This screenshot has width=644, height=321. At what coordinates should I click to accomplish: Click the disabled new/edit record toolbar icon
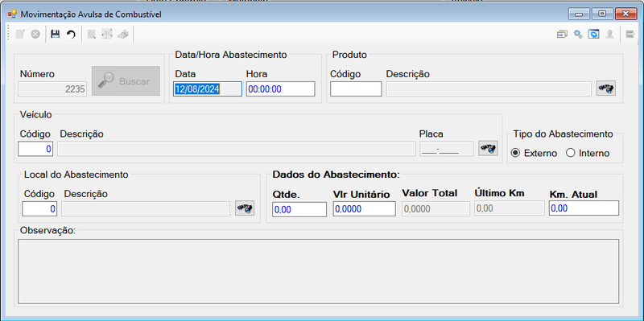click(x=20, y=35)
